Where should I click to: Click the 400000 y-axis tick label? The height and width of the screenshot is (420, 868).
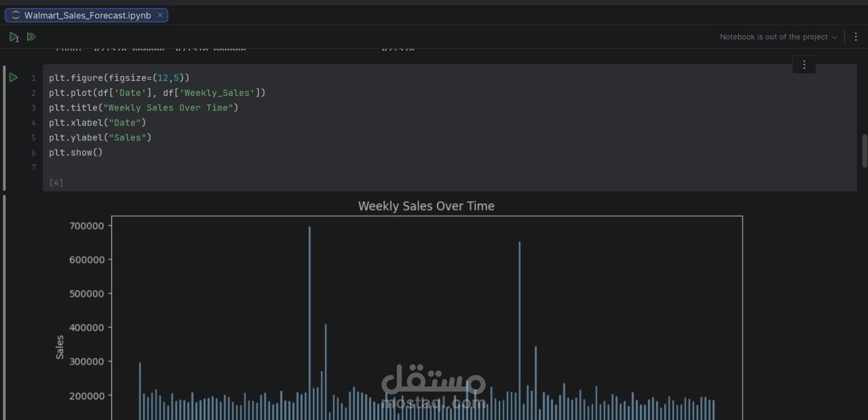click(87, 328)
